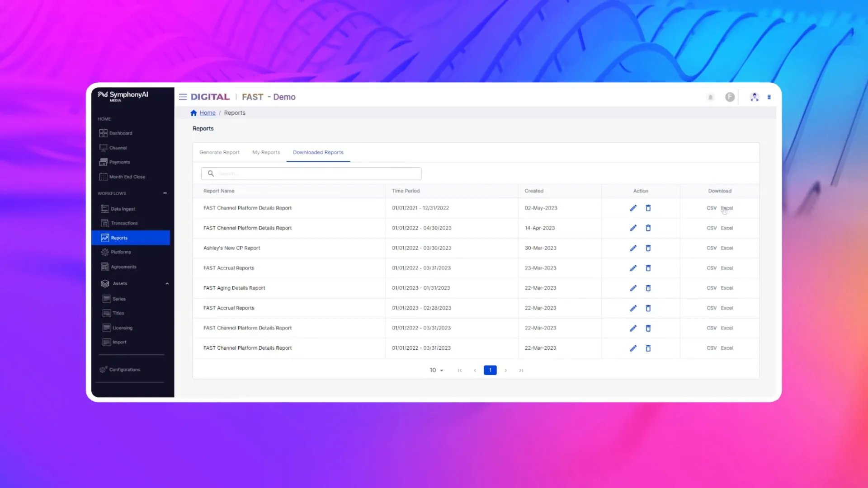Edit Ashley's New CP Report with pencil icon
This screenshot has width=868, height=488.
pos(633,248)
